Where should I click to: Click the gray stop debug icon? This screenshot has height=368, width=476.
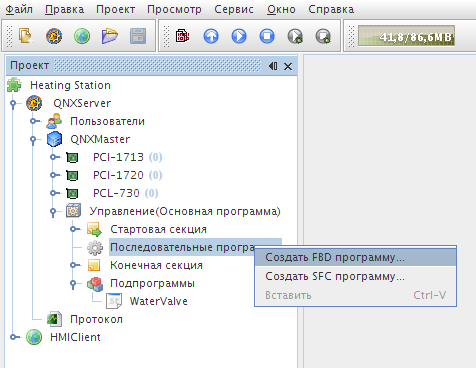click(x=323, y=36)
